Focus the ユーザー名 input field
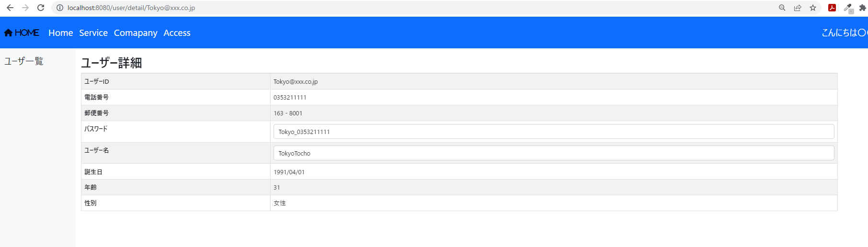The image size is (868, 247). coord(554,153)
